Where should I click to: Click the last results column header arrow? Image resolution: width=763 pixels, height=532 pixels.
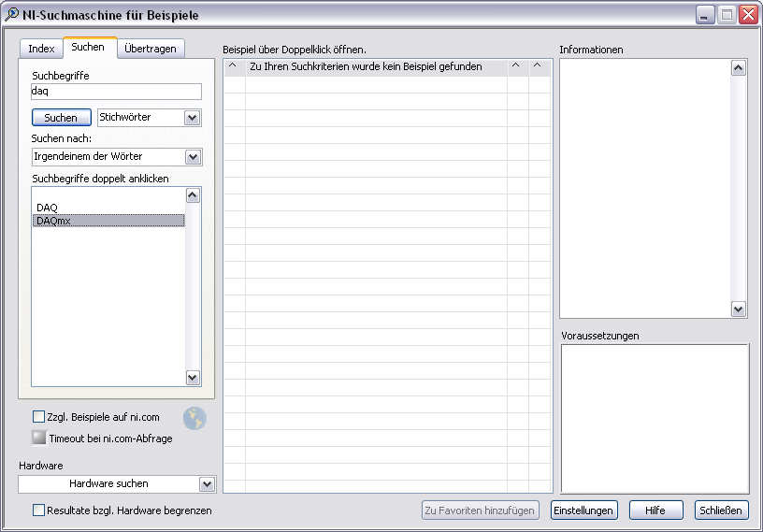pos(539,65)
